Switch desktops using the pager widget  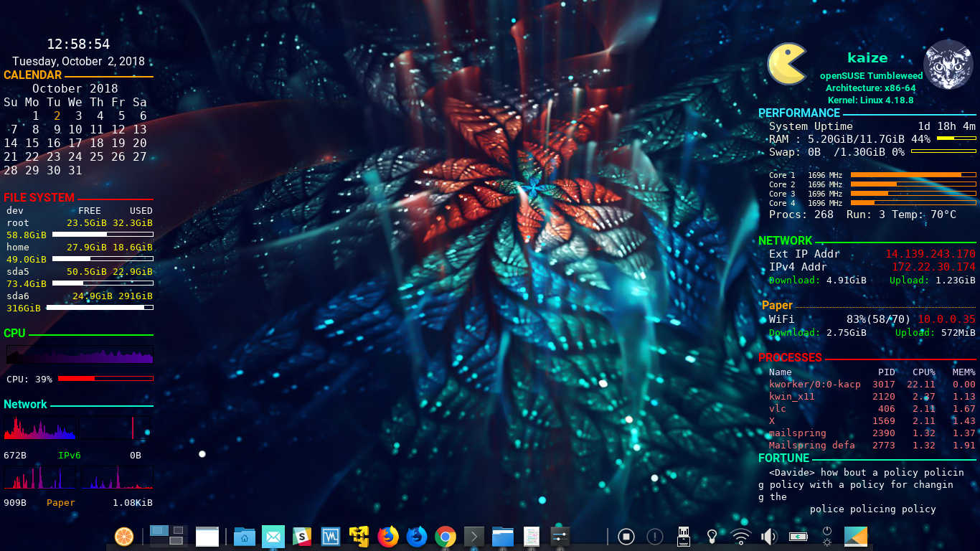point(169,535)
